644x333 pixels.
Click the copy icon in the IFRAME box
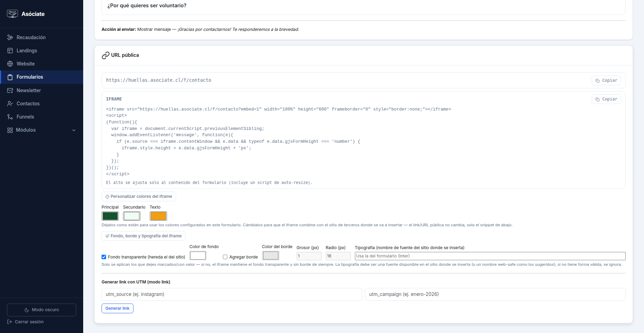pyautogui.click(x=598, y=99)
